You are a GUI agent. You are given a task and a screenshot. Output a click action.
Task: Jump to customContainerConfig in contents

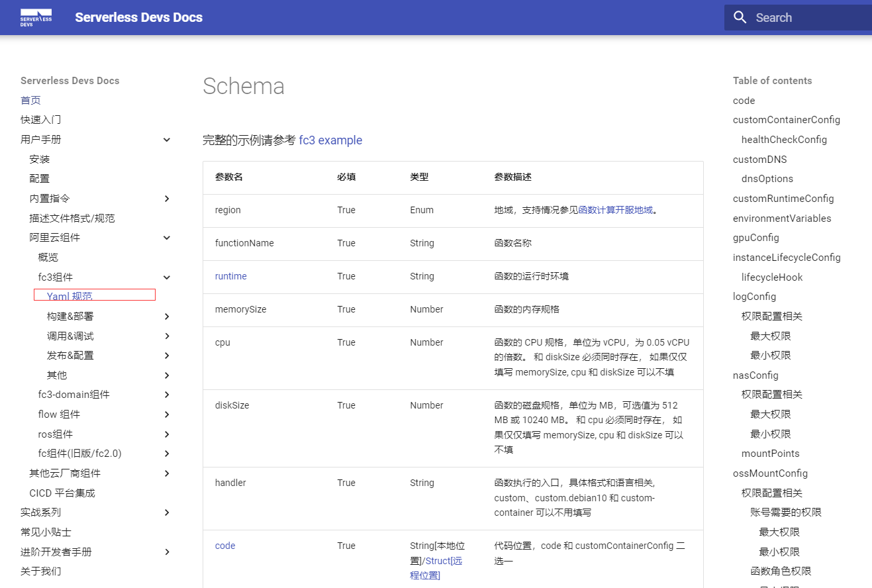[787, 120]
